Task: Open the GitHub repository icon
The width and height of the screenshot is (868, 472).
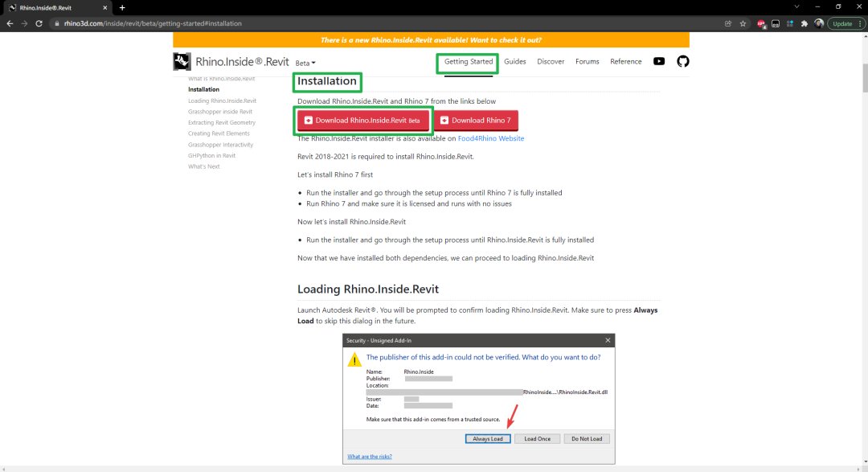Action: (683, 61)
